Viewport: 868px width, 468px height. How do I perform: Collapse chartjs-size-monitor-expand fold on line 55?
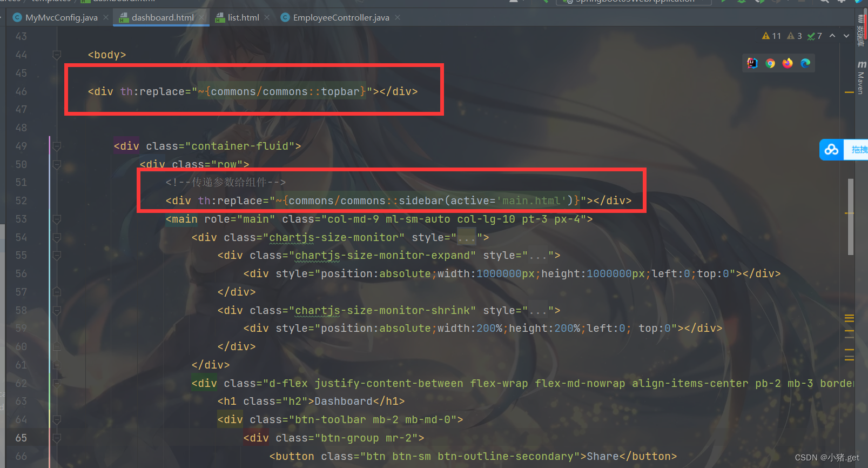(x=57, y=255)
